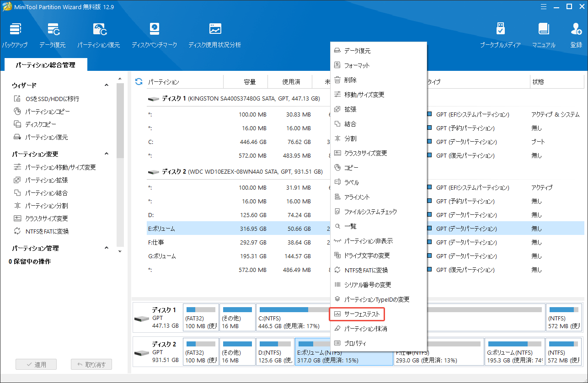588x383 pixels.
Task: Select the F:仕事 partition row
Action: tap(238, 242)
